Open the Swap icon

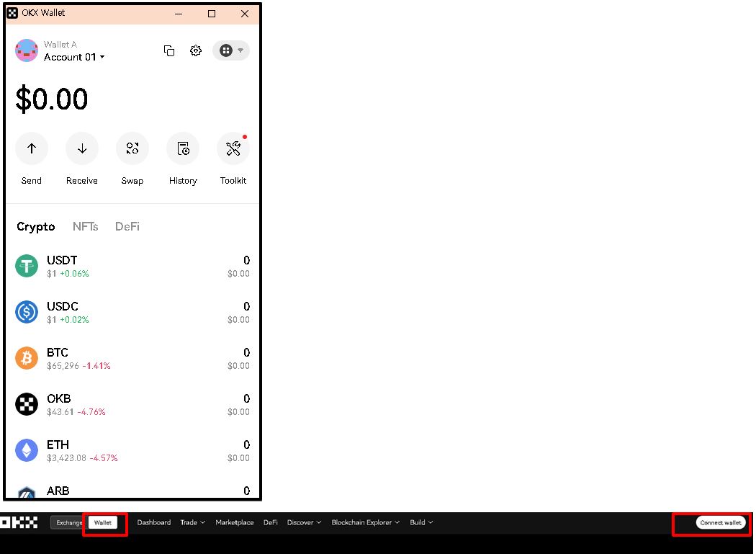(x=132, y=148)
